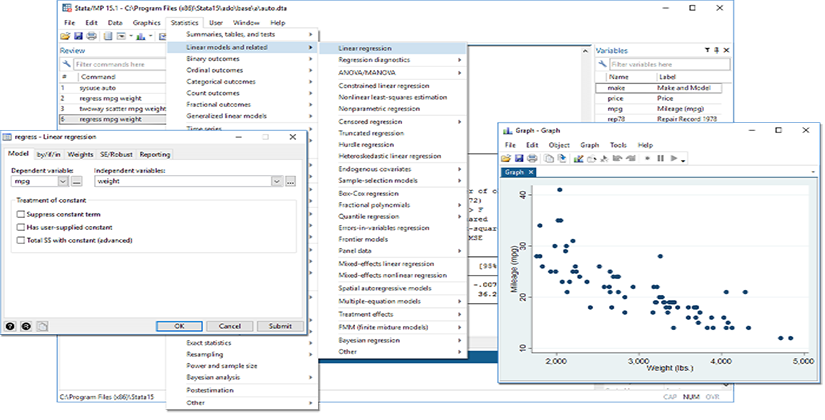This screenshot has height=420, width=825.
Task: Click the Open file icon in main toolbar
Action: (x=65, y=35)
